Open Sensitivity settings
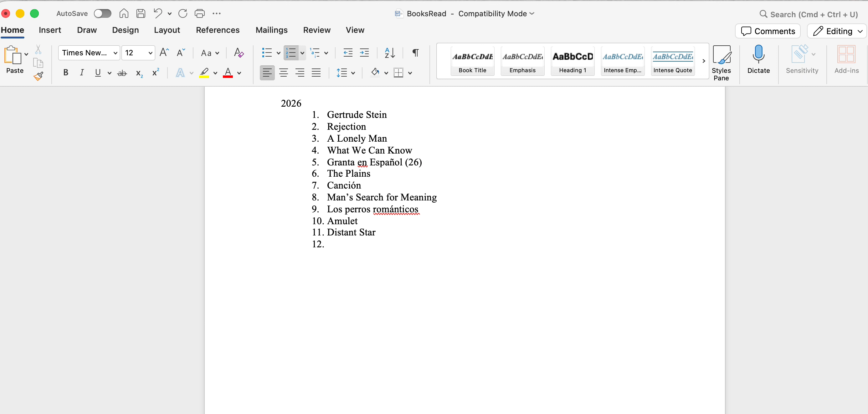The width and height of the screenshot is (868, 414). (x=802, y=59)
